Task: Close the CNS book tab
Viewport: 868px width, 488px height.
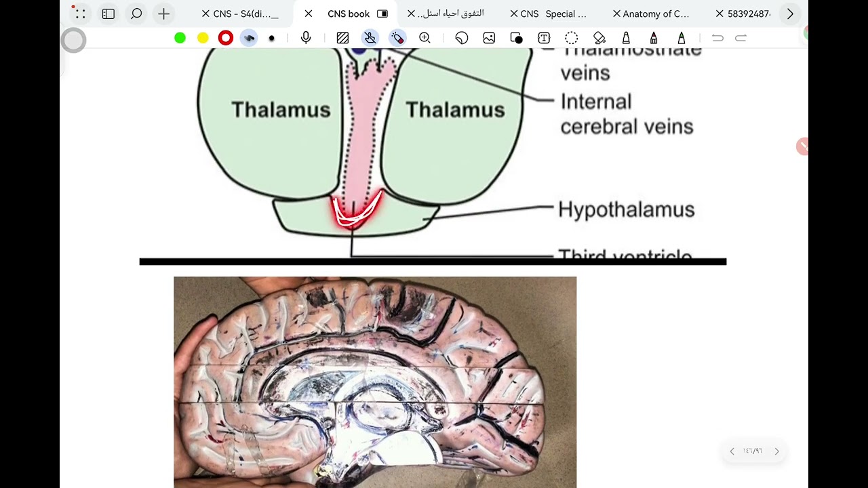Action: click(309, 14)
